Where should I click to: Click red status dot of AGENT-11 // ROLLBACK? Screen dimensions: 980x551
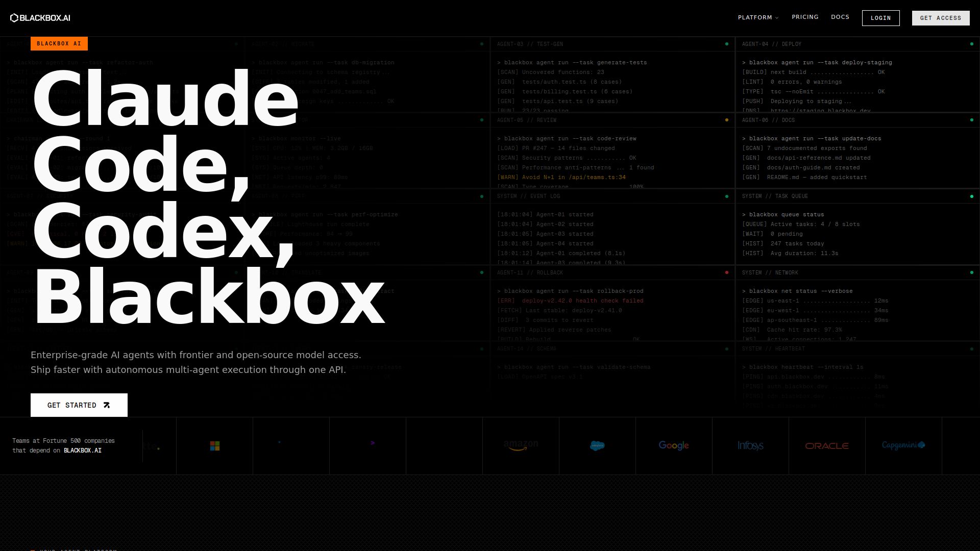click(727, 272)
